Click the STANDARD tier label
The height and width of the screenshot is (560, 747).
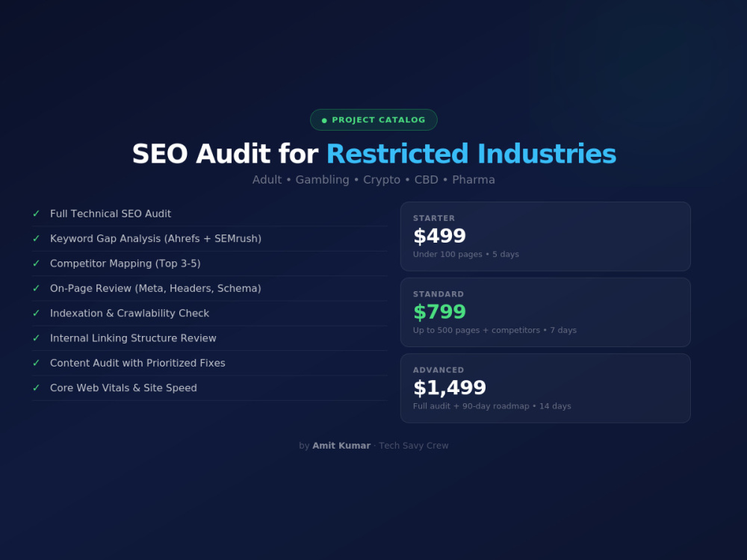(438, 294)
